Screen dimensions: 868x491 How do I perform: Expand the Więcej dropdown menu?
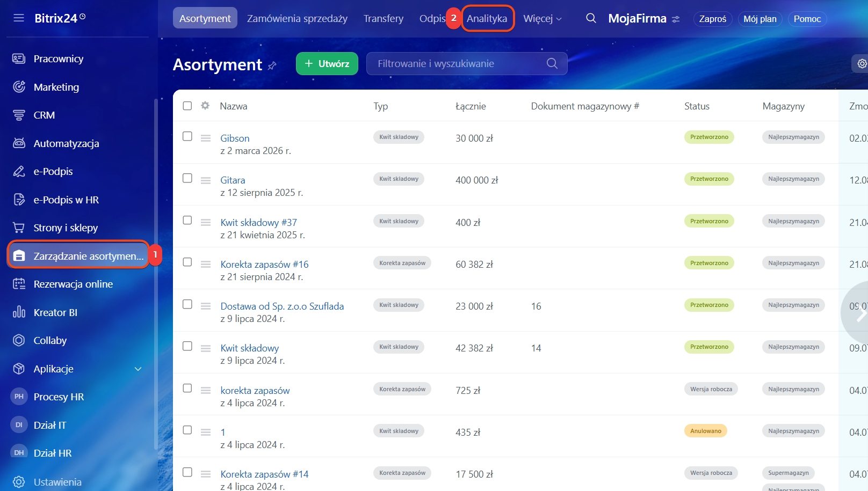click(x=542, y=19)
